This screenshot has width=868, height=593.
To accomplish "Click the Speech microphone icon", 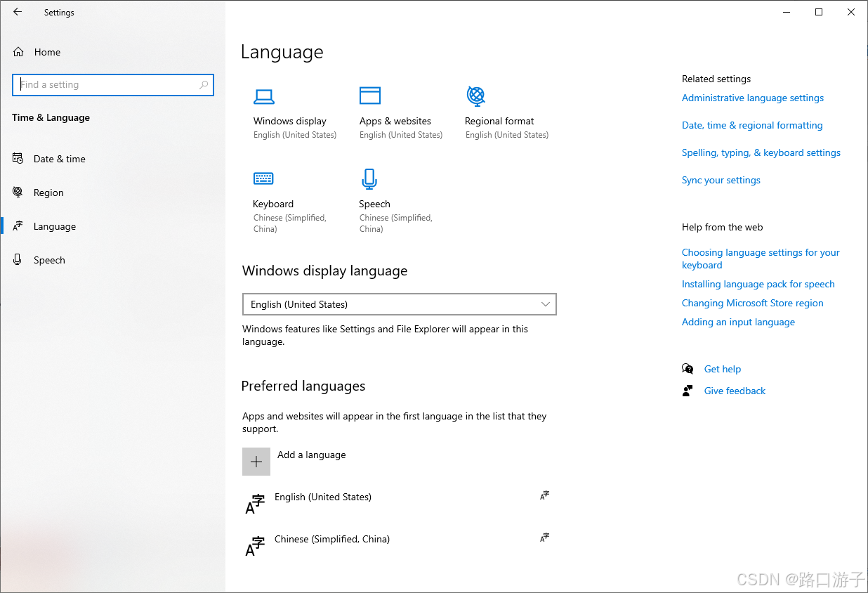I will coord(369,178).
